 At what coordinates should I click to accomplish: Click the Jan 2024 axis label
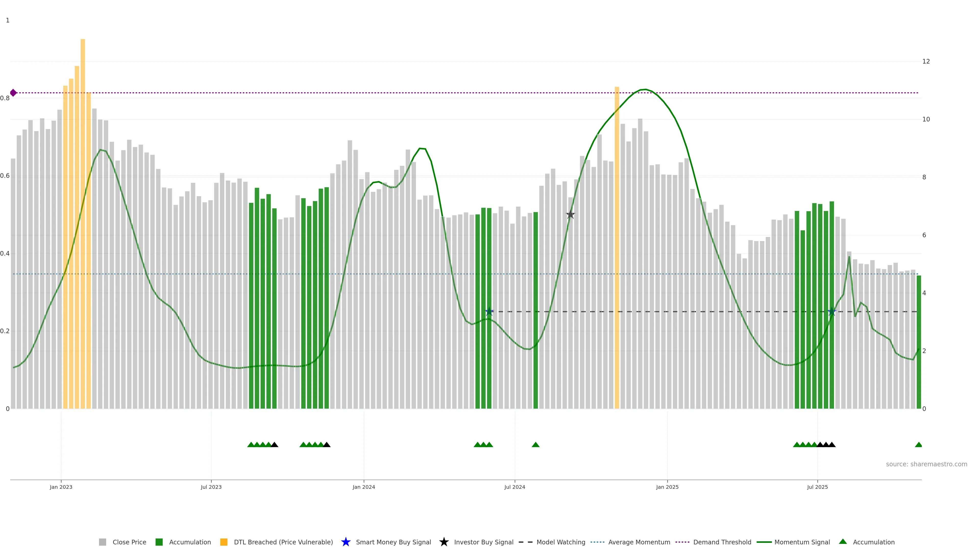click(364, 487)
